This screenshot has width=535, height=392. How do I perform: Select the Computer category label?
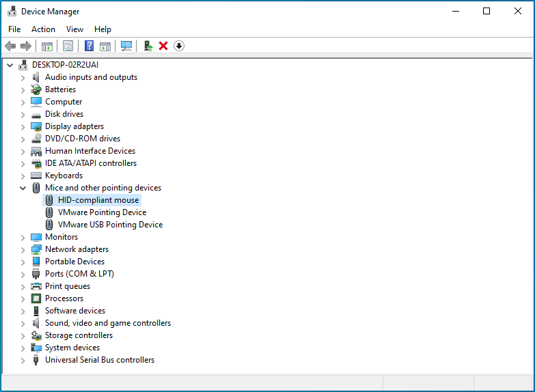pos(64,102)
